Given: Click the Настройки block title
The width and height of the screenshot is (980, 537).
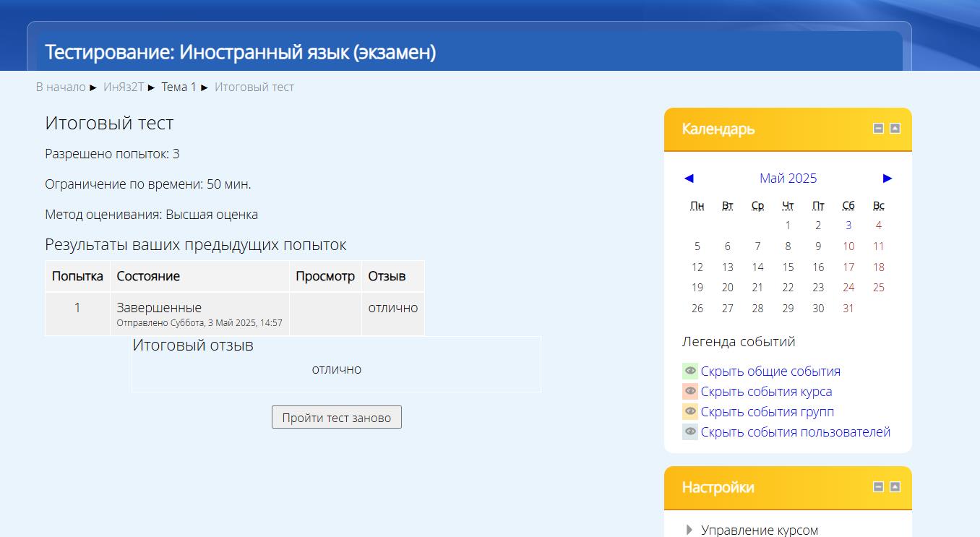Looking at the screenshot, I should pos(718,487).
